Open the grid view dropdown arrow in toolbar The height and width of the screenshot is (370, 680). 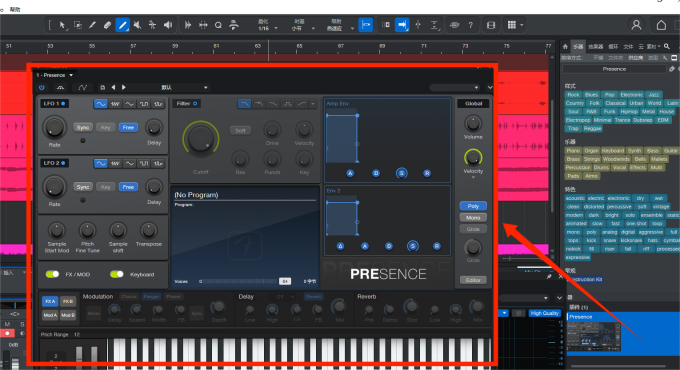tap(521, 25)
